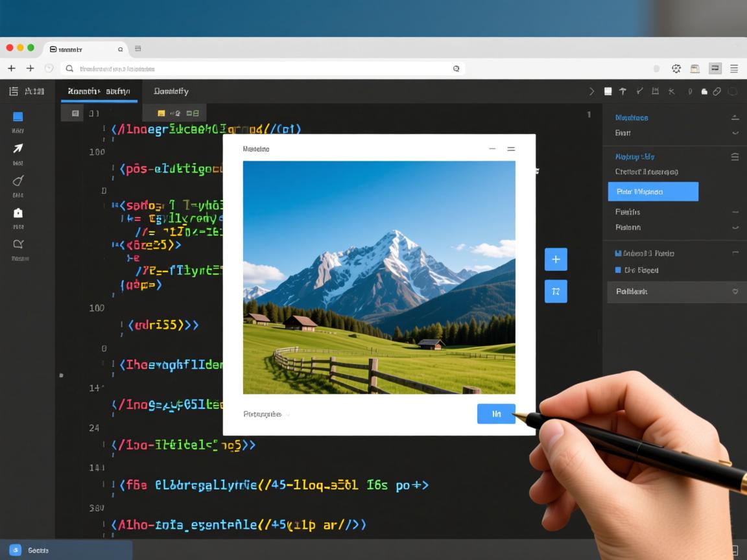Toggle the first blue checkbox in right panel
Screen dimensions: 747x560
618,253
